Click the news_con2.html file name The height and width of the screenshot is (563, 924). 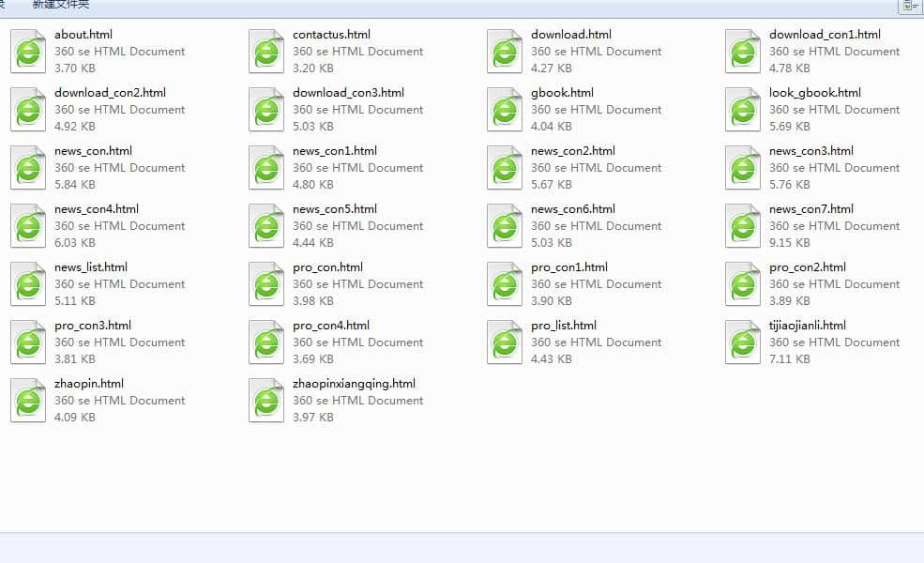click(573, 151)
